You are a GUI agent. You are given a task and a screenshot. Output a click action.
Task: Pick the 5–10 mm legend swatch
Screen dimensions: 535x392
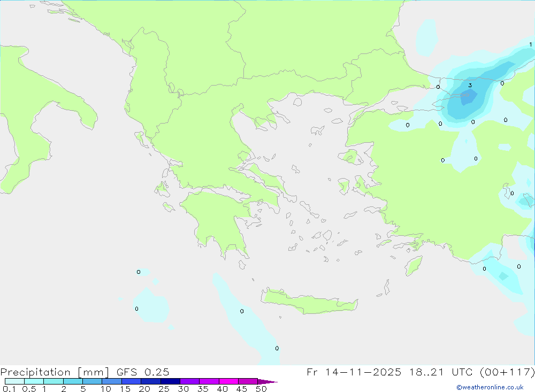[x=92, y=381]
